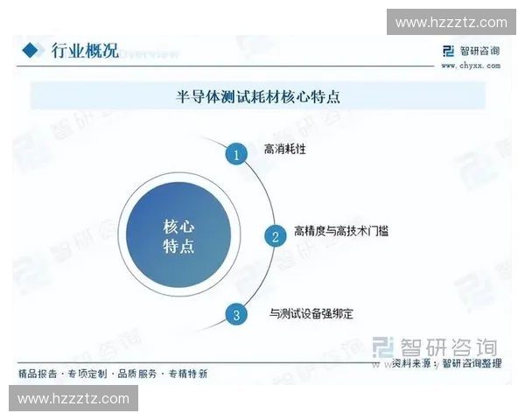Select the 高精度与高技术门槛 label
Screen dimensions: 525x420
(341, 231)
